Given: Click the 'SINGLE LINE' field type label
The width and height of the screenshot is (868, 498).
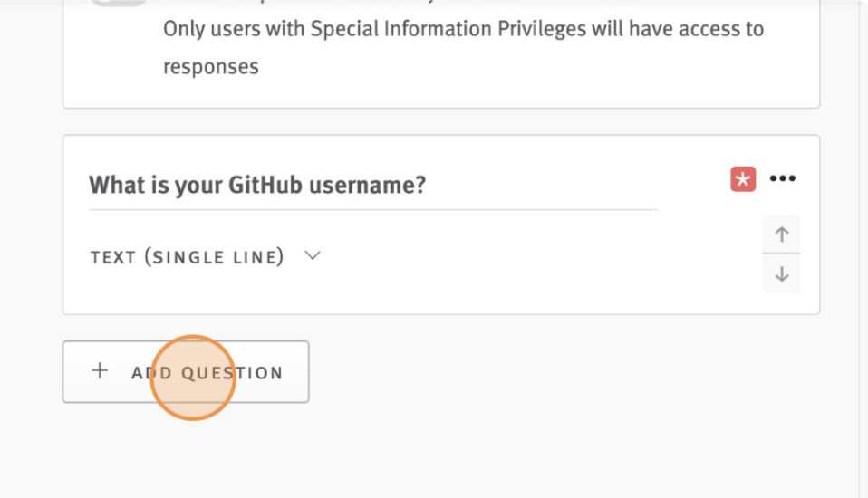Looking at the screenshot, I should pos(214,257).
